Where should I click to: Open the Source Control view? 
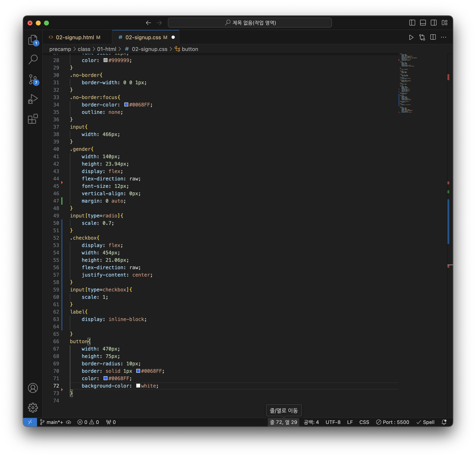click(x=33, y=79)
